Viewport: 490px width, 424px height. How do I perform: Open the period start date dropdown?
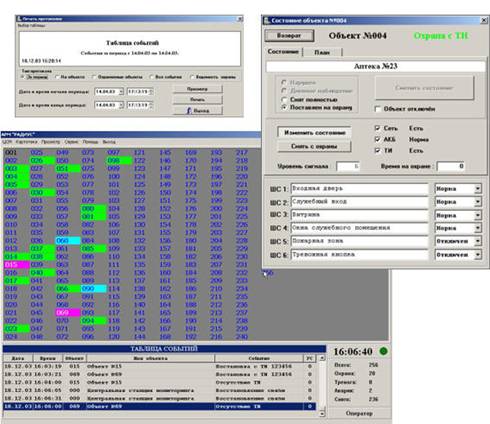[121, 91]
